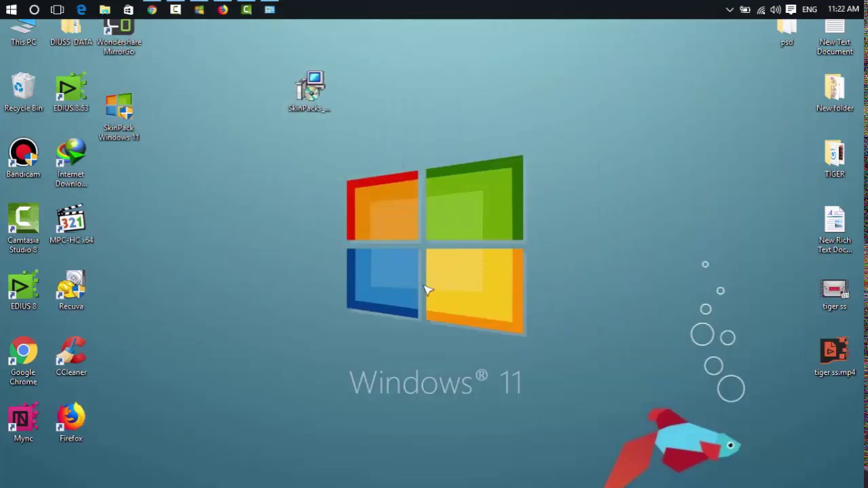868x488 pixels.
Task: Switch to green Camtasia taskbar icon
Action: [246, 9]
